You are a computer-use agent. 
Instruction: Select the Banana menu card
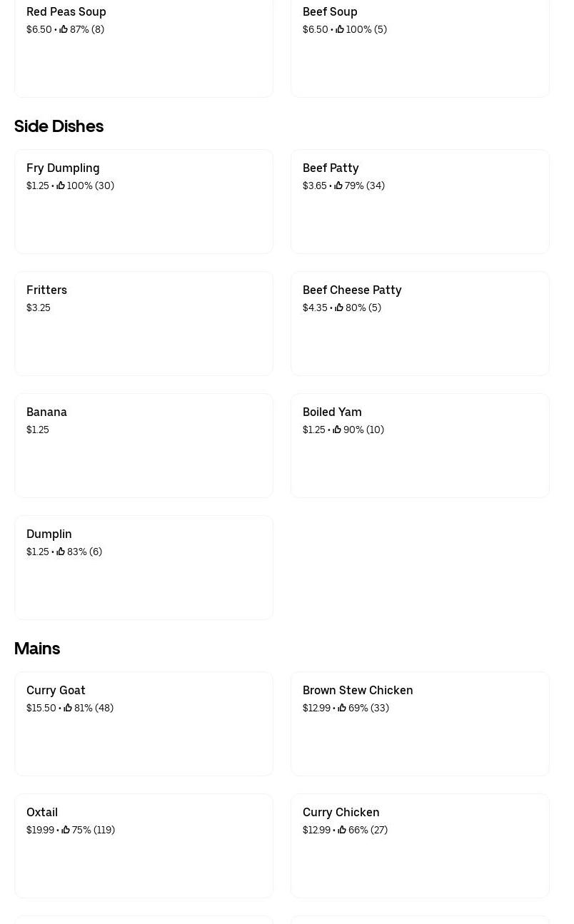point(143,445)
